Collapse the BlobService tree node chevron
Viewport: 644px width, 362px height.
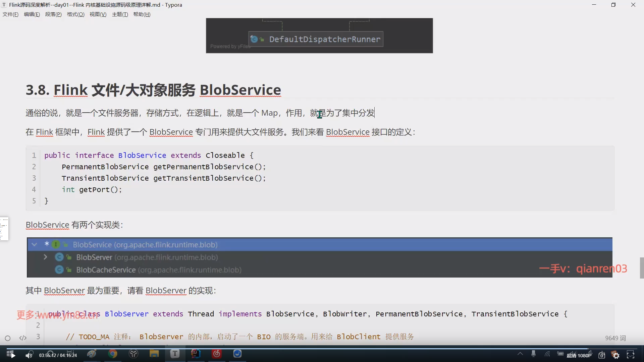click(34, 244)
